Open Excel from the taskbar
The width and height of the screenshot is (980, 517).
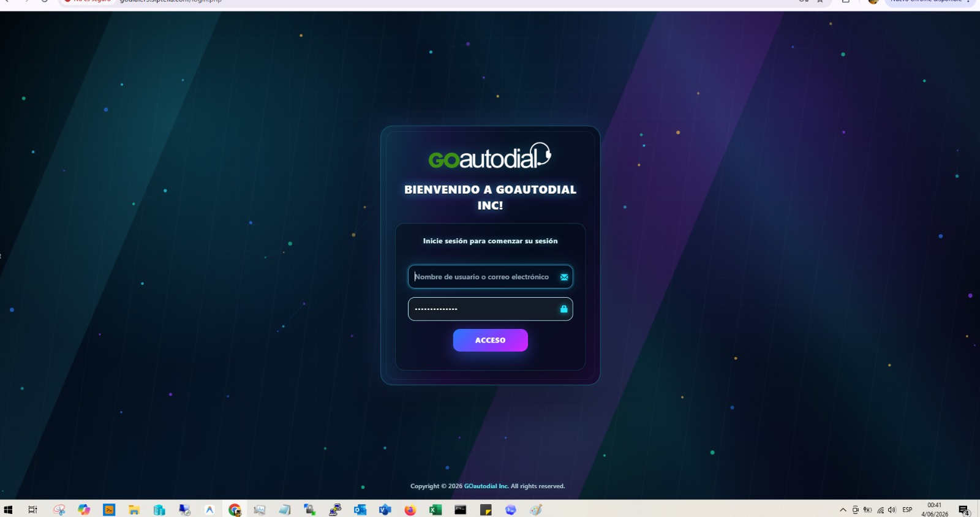click(x=435, y=510)
